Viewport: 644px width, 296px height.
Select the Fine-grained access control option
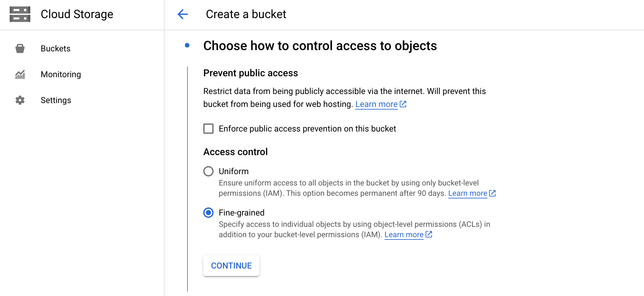tap(208, 213)
